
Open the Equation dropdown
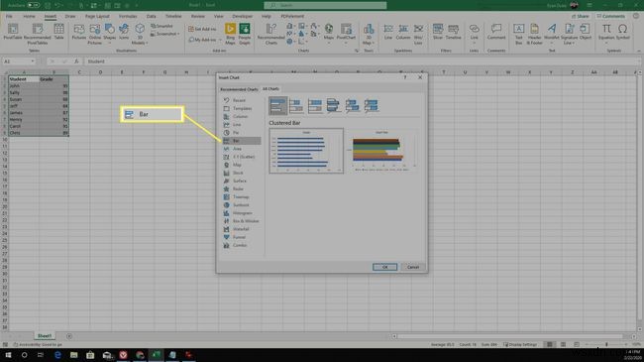click(606, 33)
